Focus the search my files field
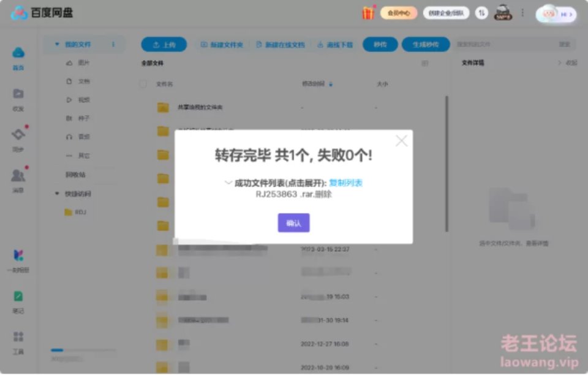Viewport: 588px width, 375px height. pos(504,44)
